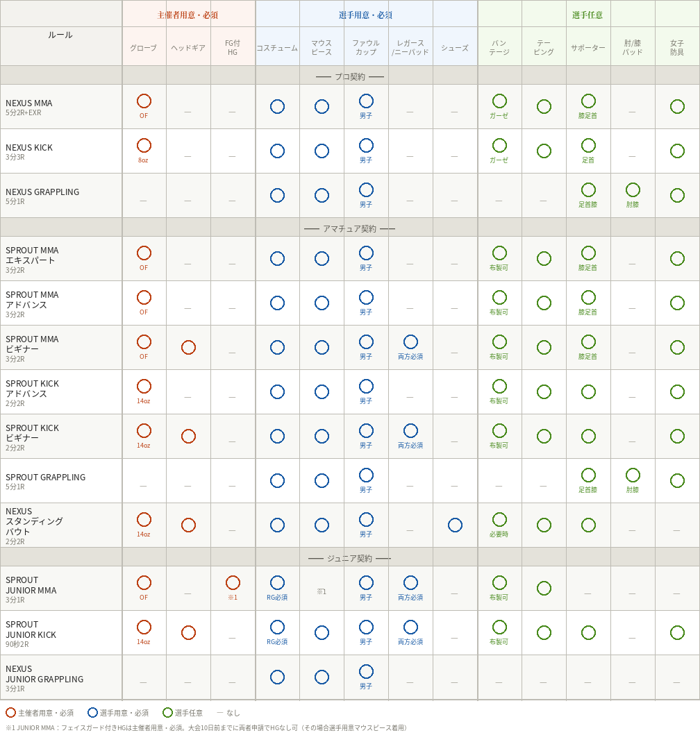Select SPROUT KICK アドバンス supporter green circle
This screenshot has height=742, width=700.
(x=588, y=391)
